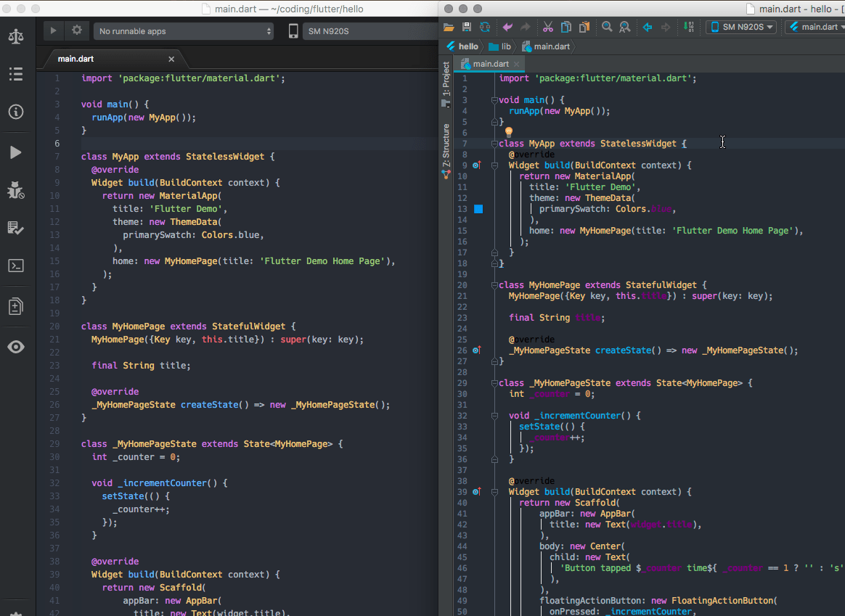Click the Open folder icon in toolbar
Image resolution: width=845 pixels, height=616 pixels.
pos(449,28)
